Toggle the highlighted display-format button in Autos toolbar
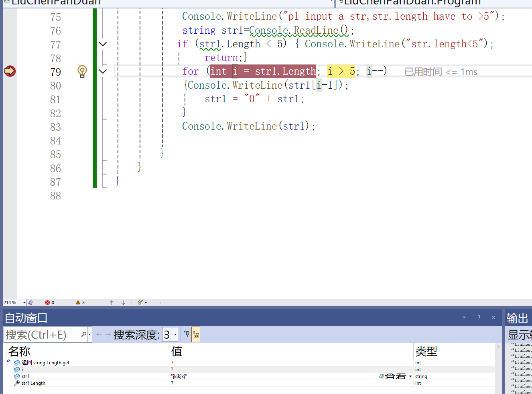 pyautogui.click(x=196, y=335)
